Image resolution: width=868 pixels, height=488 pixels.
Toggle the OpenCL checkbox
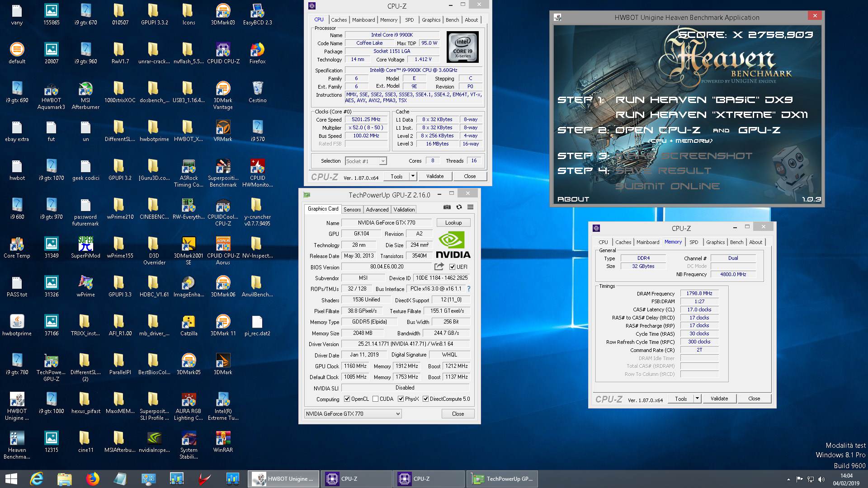(x=347, y=399)
